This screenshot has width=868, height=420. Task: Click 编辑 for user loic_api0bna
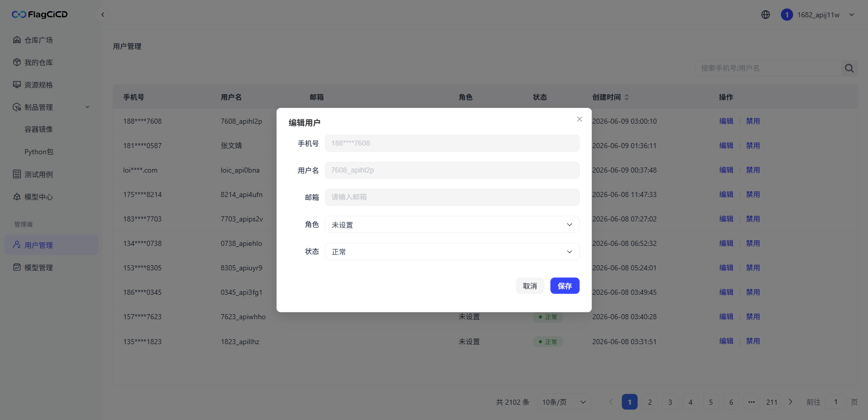(726, 170)
